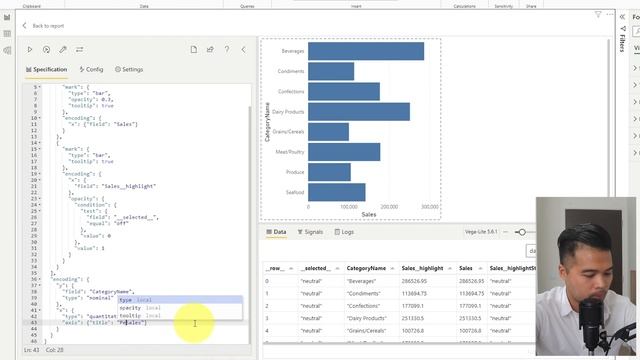Fold code at line 14 arrow
The width and height of the screenshot is (640, 360).
click(x=40, y=143)
